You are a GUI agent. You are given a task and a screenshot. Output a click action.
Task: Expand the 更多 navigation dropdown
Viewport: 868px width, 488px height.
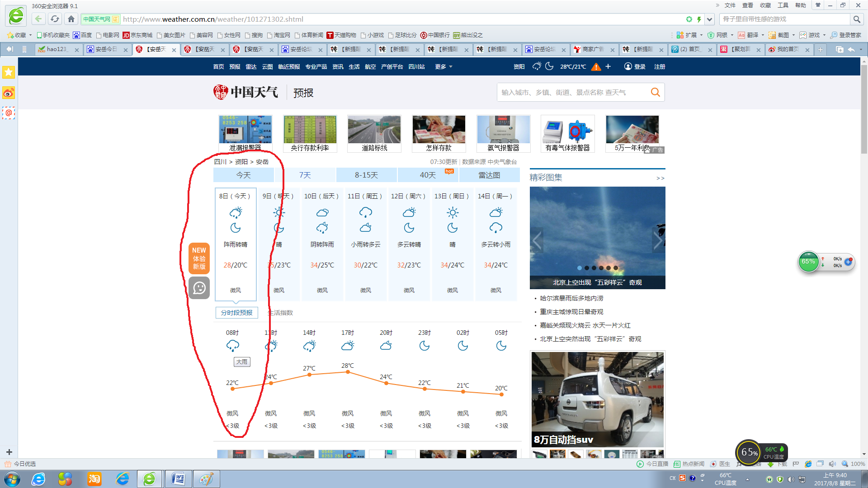(443, 67)
